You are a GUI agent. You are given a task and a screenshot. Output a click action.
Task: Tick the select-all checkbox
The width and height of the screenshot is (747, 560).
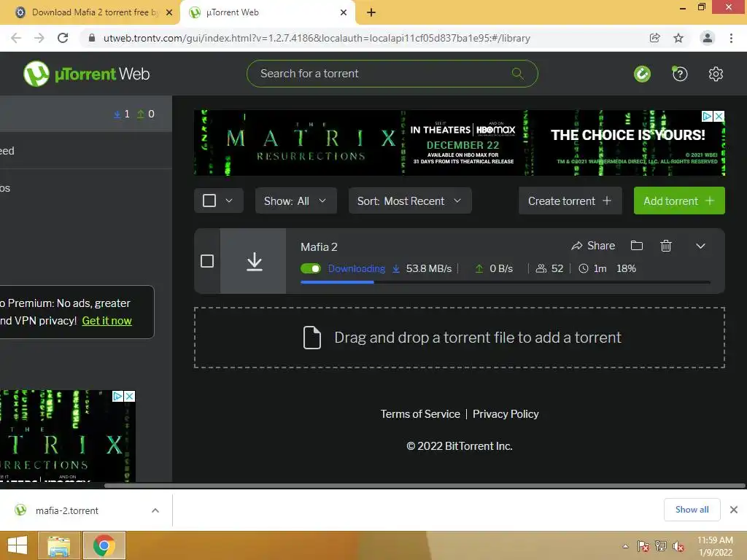(x=209, y=201)
